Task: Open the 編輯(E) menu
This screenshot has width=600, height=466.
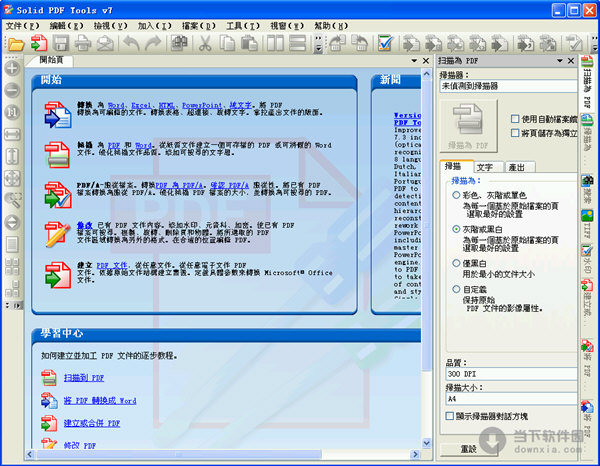Action: (66, 26)
